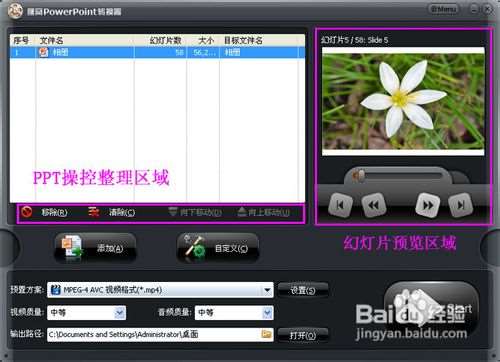
Task: Open the Menu button in title bar
Action: 443,9
